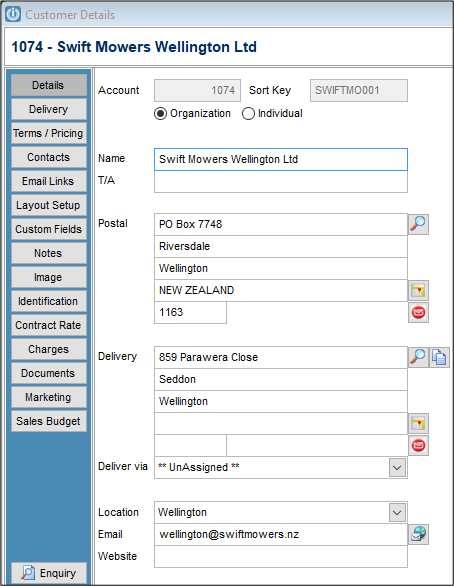This screenshot has height=586, width=454.
Task: Expand the Location dropdown arrow
Action: pos(397,512)
